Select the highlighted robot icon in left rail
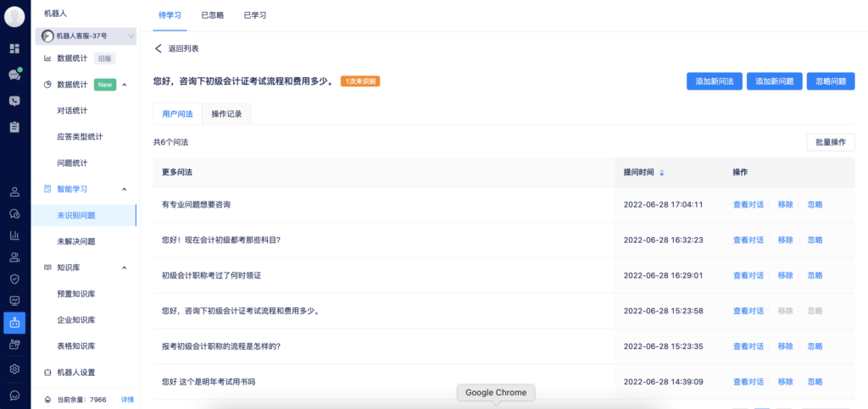The width and height of the screenshot is (868, 409). coord(14,323)
